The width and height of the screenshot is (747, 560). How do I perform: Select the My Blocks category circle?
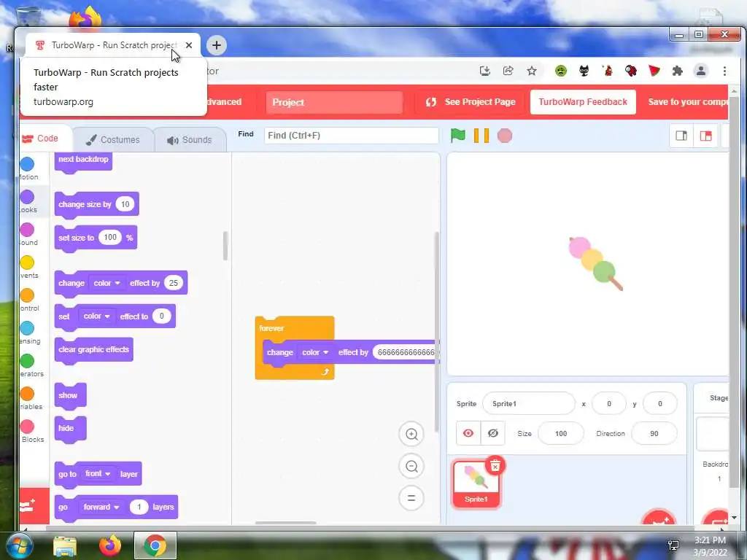[x=27, y=427]
